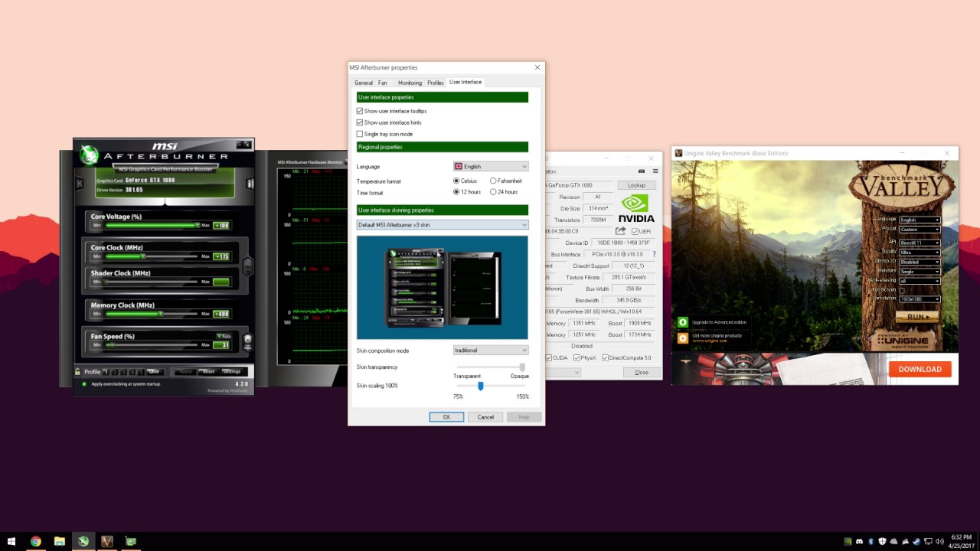The width and height of the screenshot is (980, 551).
Task: Open the Afterburner info i icon
Action: 250,184
